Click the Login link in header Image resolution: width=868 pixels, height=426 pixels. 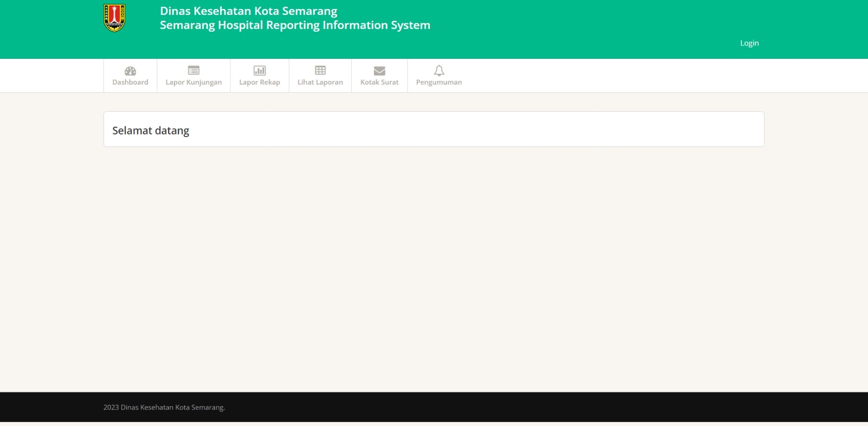pos(749,43)
